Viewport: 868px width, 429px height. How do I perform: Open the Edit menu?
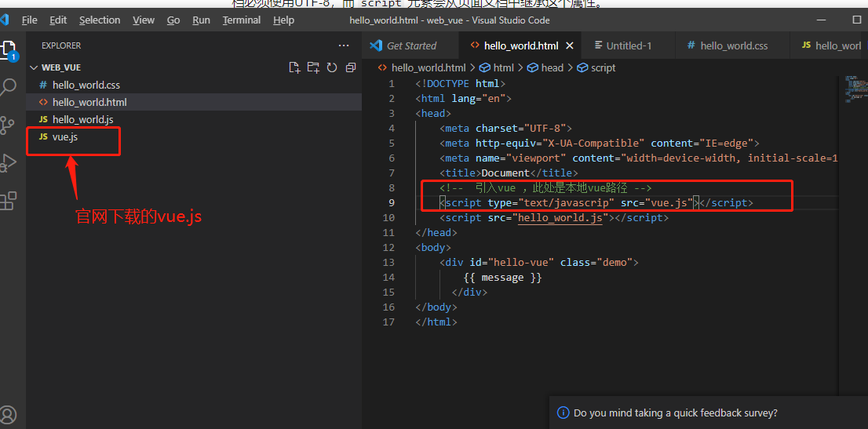point(58,20)
